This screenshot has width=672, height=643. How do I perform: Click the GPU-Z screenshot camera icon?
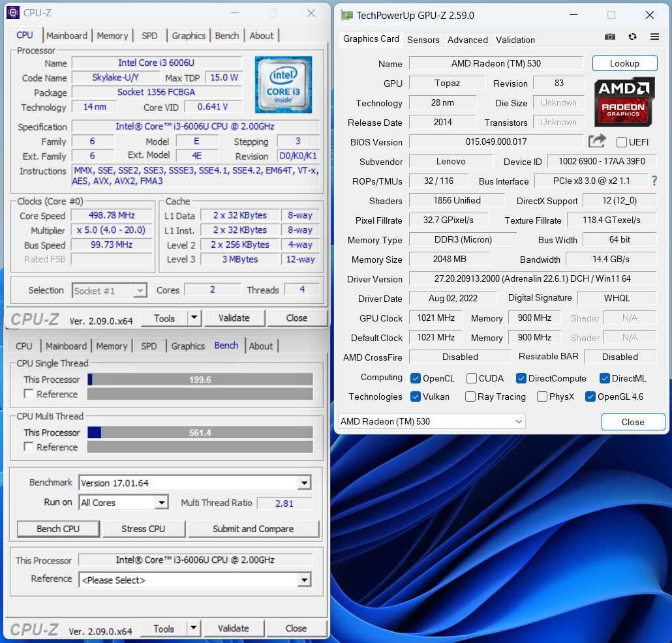(x=610, y=37)
